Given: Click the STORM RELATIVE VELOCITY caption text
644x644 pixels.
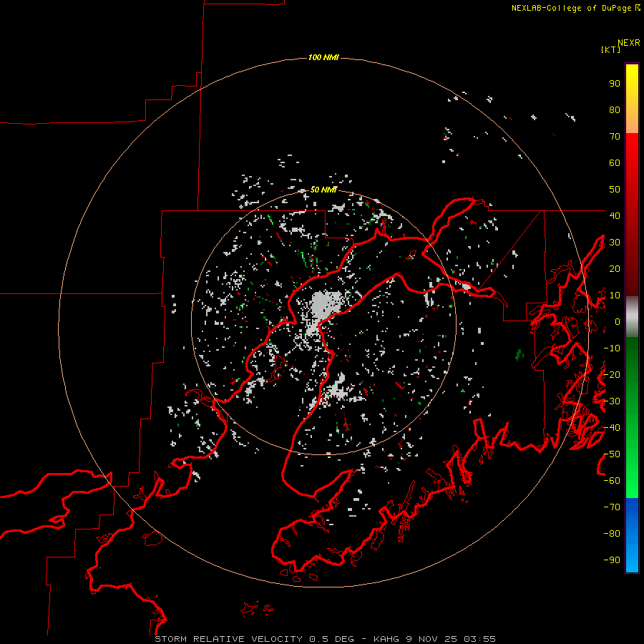Looking at the screenshot, I should point(228,639).
